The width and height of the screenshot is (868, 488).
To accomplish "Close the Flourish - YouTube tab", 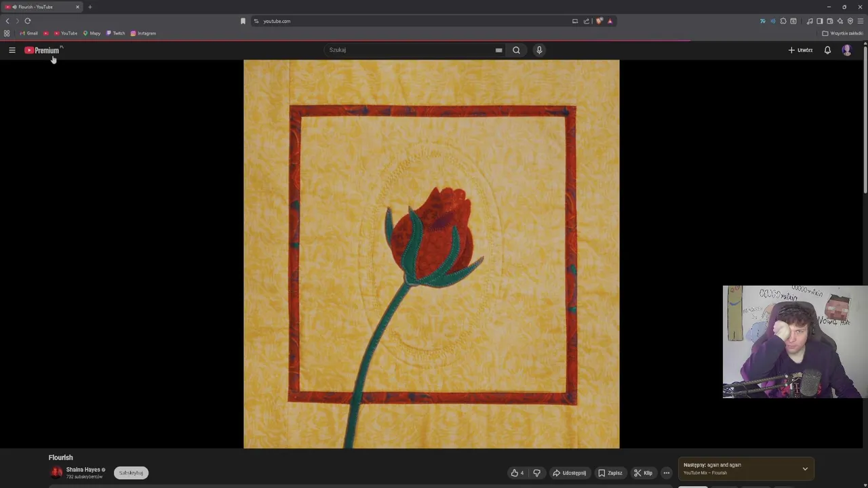I will click(x=77, y=7).
